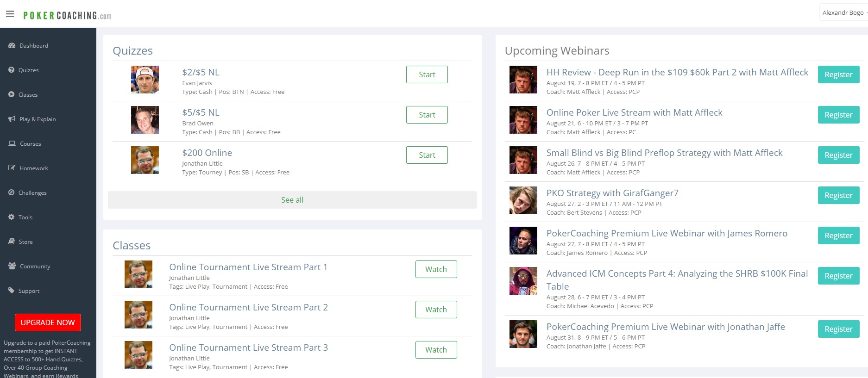The height and width of the screenshot is (378, 868).
Task: Click the Courses laptop icon
Action: (12, 143)
